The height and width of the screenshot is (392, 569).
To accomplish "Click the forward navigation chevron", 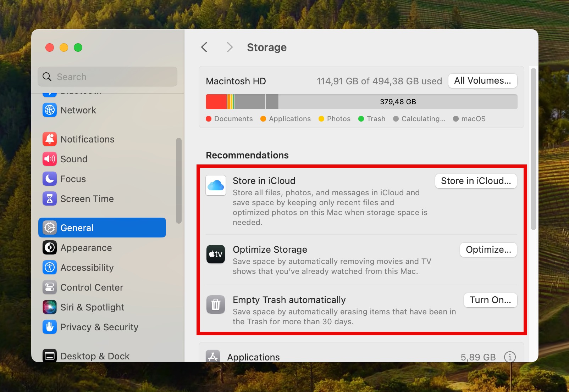I will (x=230, y=47).
